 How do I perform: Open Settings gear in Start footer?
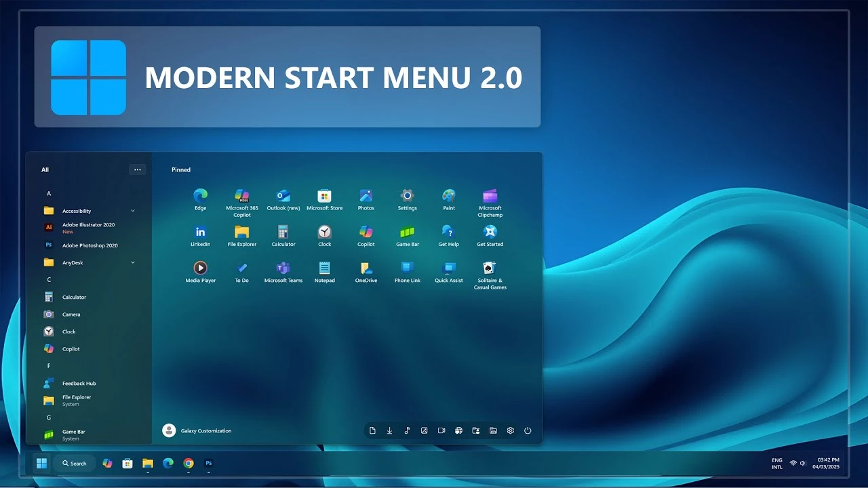(x=511, y=430)
